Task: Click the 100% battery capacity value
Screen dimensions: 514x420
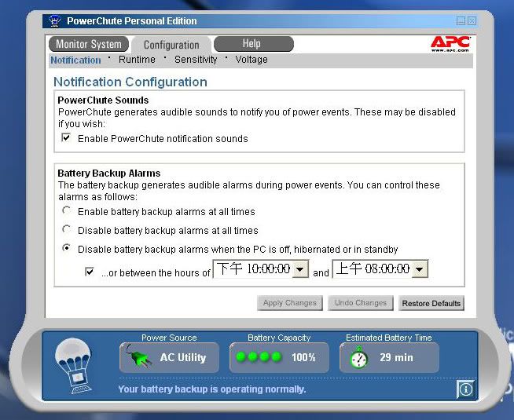Action: click(x=303, y=357)
